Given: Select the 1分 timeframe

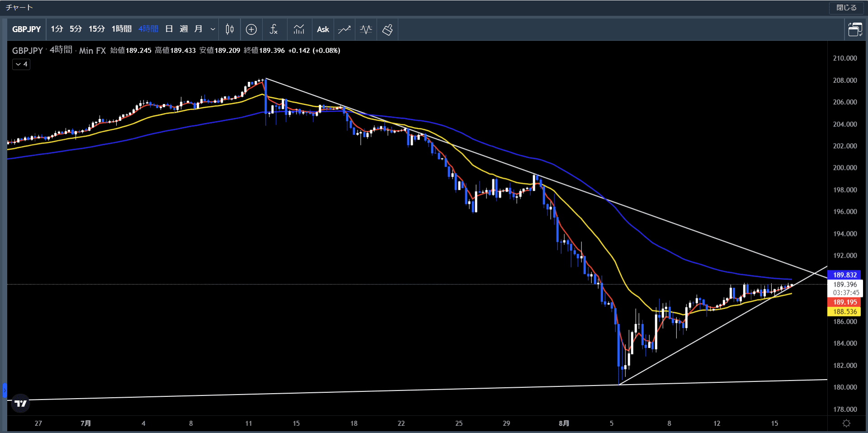Looking at the screenshot, I should [x=57, y=29].
